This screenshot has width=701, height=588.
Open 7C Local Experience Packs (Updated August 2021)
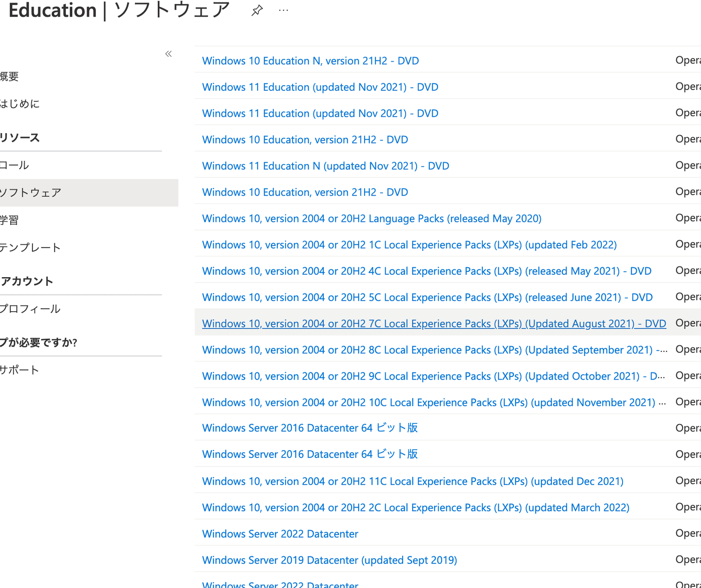tap(434, 324)
